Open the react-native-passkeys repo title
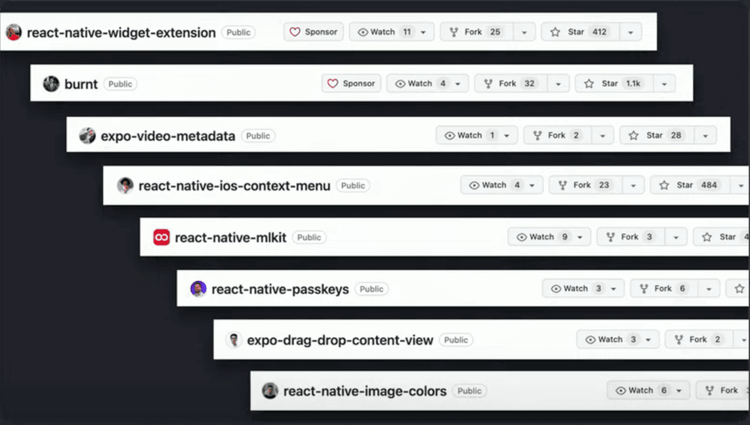The height and width of the screenshot is (425, 750). 280,289
